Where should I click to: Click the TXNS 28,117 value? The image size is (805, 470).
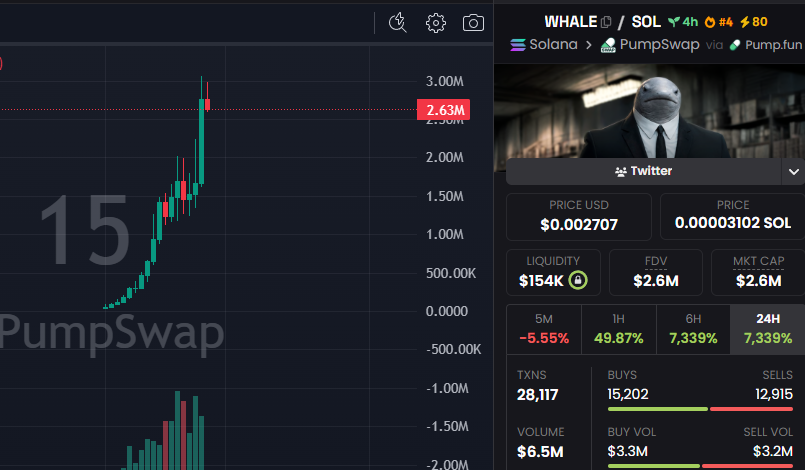tap(537, 394)
